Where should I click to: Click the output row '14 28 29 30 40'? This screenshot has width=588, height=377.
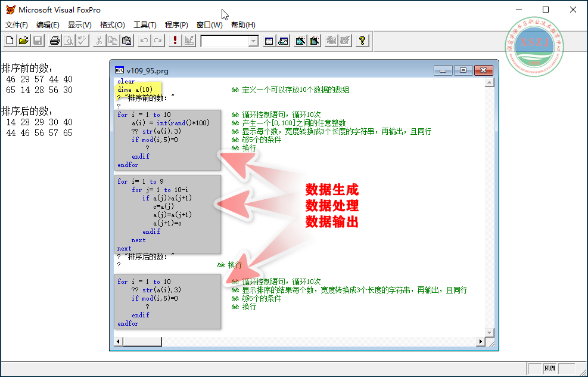pyautogui.click(x=39, y=122)
